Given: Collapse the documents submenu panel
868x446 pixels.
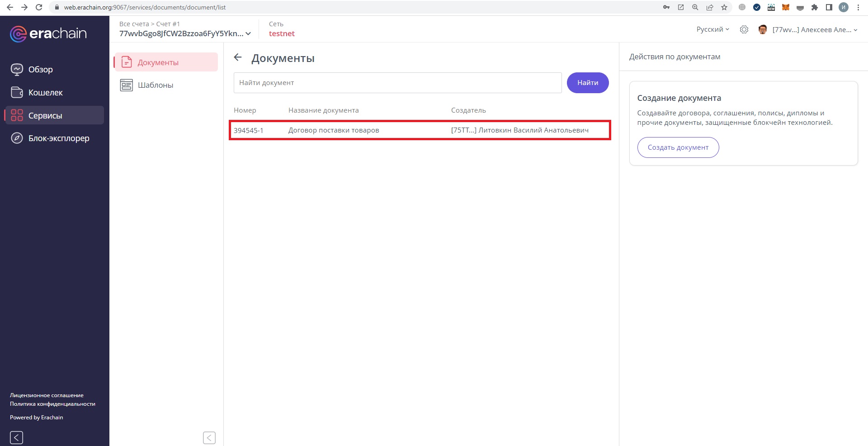Looking at the screenshot, I should tap(209, 437).
